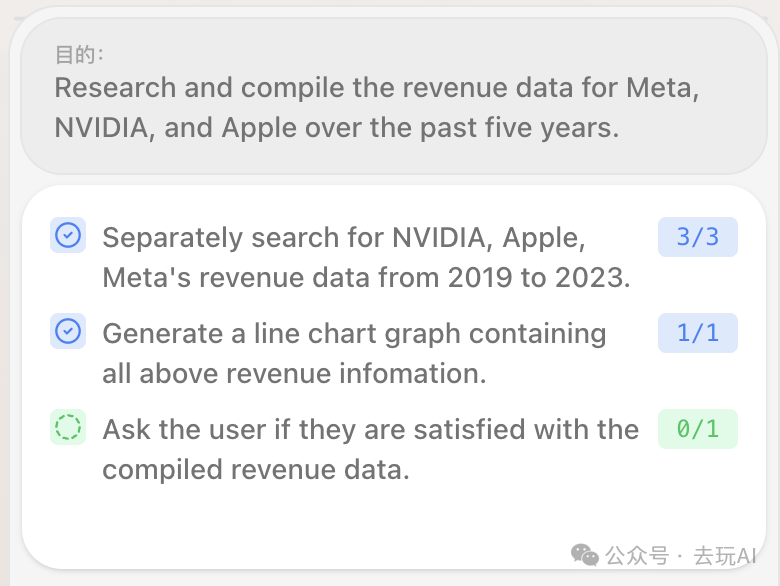
Task: Click the "2019 to 2023" date range text
Action: pos(539,277)
